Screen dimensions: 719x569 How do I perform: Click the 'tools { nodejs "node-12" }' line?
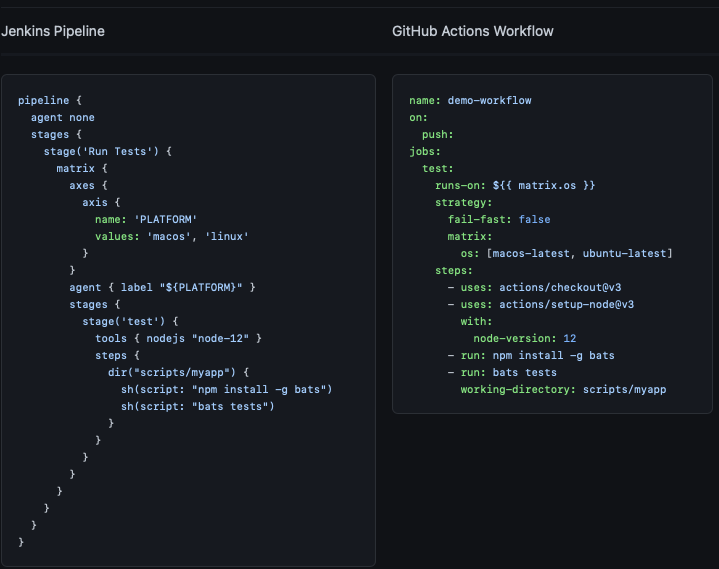tap(178, 338)
